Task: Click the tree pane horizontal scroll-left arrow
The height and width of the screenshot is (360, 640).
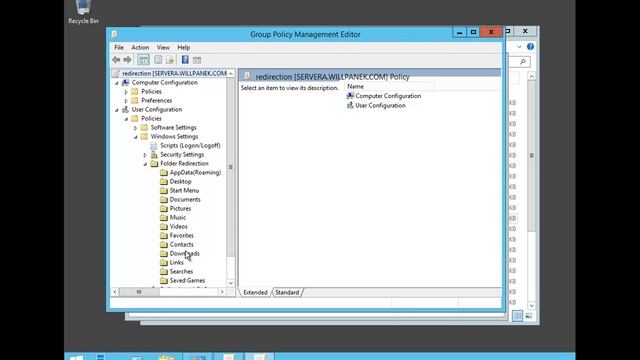Action: pyautogui.click(x=115, y=292)
